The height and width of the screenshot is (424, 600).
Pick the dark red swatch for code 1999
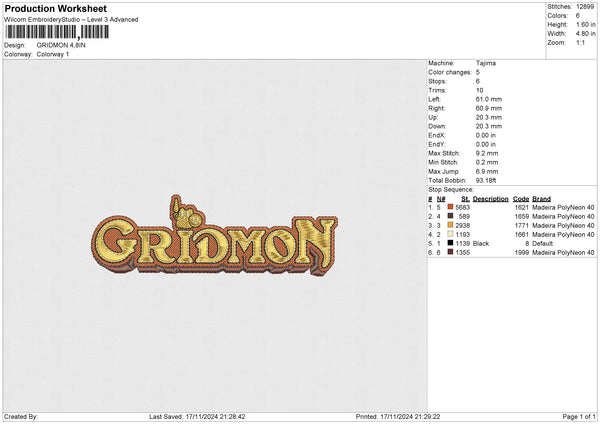(x=450, y=252)
